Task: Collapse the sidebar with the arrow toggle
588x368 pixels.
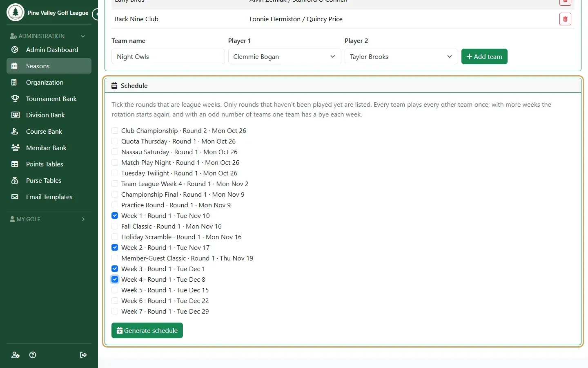Action: click(96, 14)
